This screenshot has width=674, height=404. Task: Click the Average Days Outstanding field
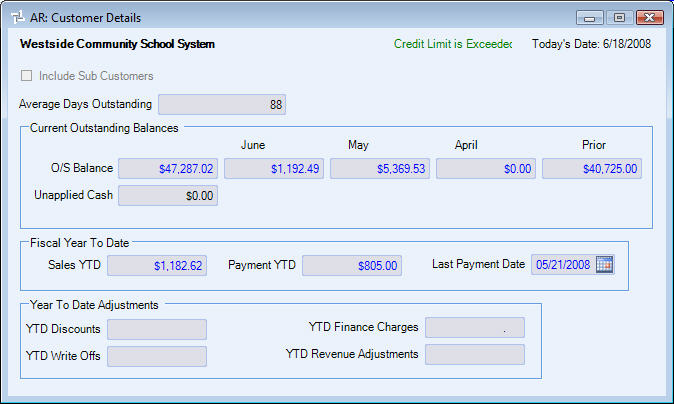pos(221,104)
